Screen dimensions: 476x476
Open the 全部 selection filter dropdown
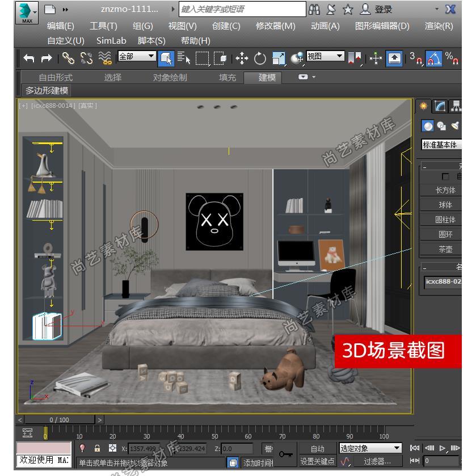click(x=137, y=56)
